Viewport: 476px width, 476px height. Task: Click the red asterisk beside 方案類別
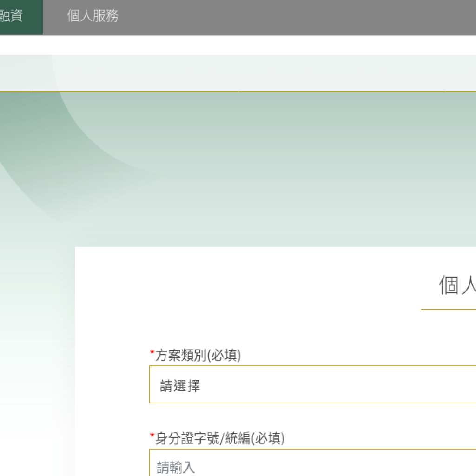[152, 354]
